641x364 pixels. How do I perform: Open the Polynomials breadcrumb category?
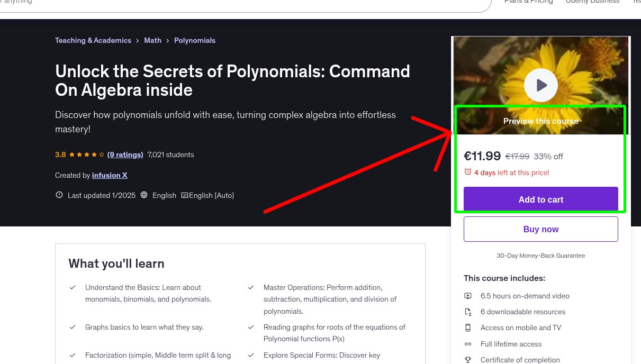(194, 40)
